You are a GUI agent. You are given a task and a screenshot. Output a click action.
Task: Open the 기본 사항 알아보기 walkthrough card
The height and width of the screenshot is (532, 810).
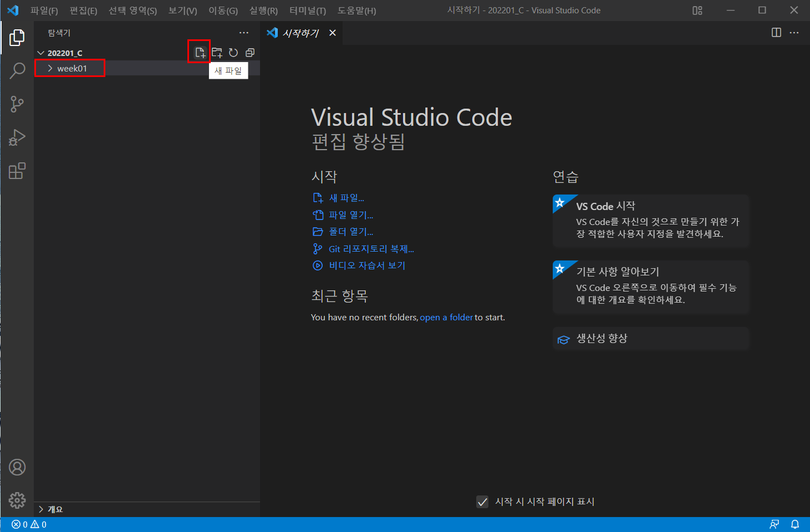coord(651,287)
